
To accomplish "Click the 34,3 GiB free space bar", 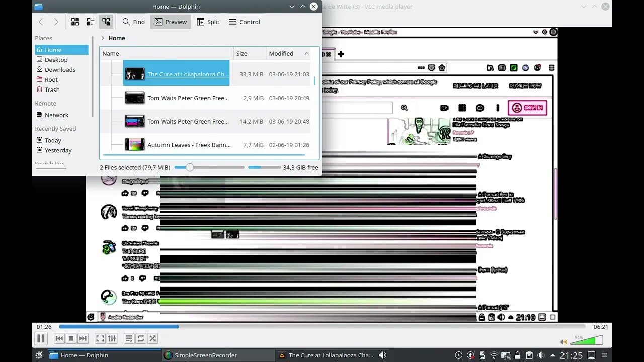I will (x=265, y=167).
